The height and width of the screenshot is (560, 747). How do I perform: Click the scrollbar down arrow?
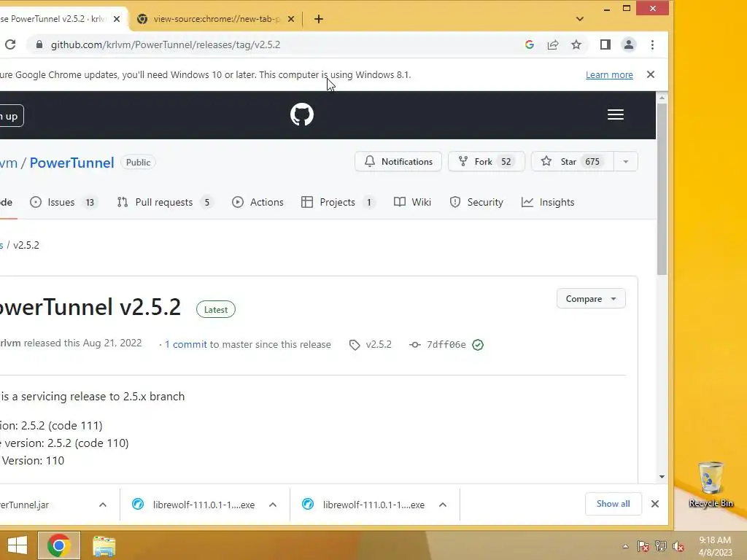[x=662, y=477]
